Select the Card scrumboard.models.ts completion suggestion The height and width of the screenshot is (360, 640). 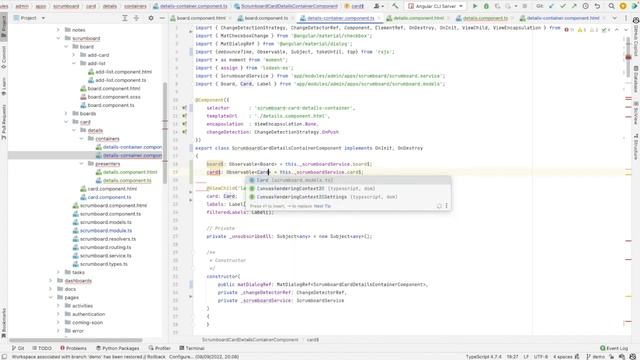pyautogui.click(x=348, y=180)
